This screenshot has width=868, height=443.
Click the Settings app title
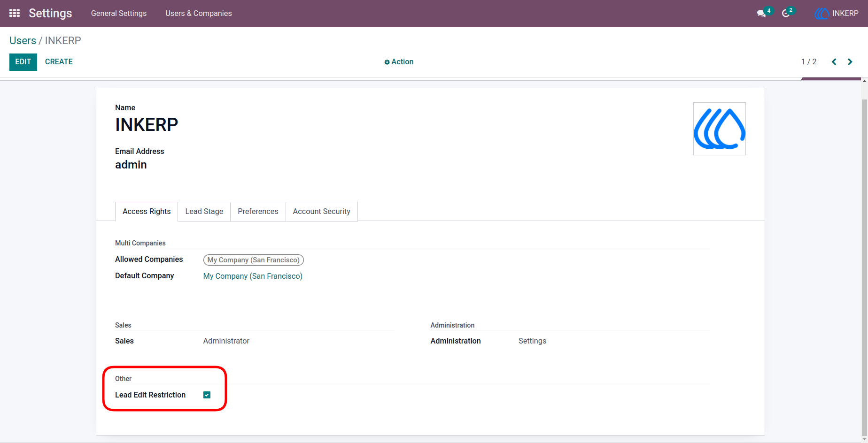(x=50, y=13)
